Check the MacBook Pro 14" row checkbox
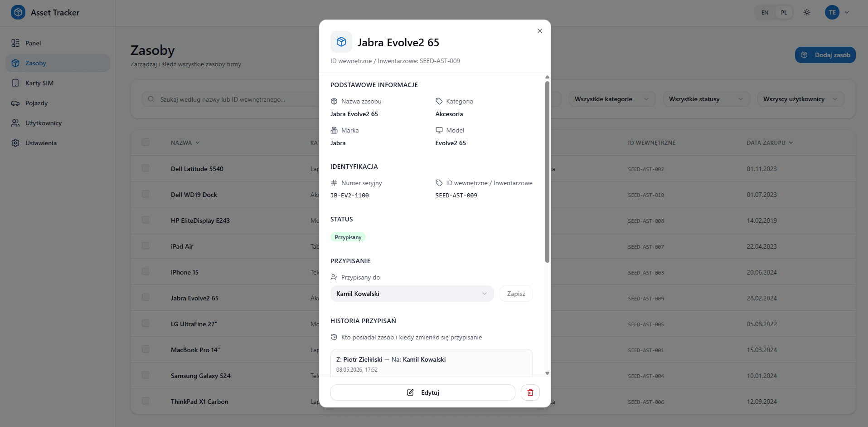The image size is (868, 427). [145, 349]
